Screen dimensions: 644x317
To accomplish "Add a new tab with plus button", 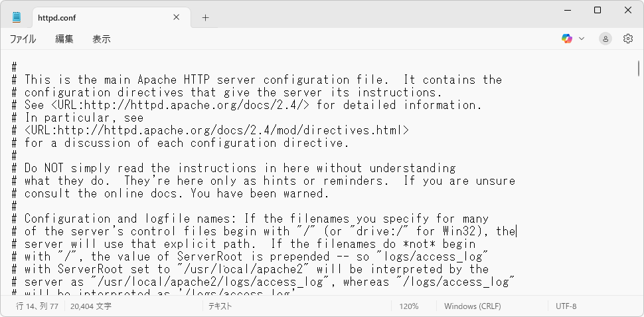I will [x=205, y=18].
